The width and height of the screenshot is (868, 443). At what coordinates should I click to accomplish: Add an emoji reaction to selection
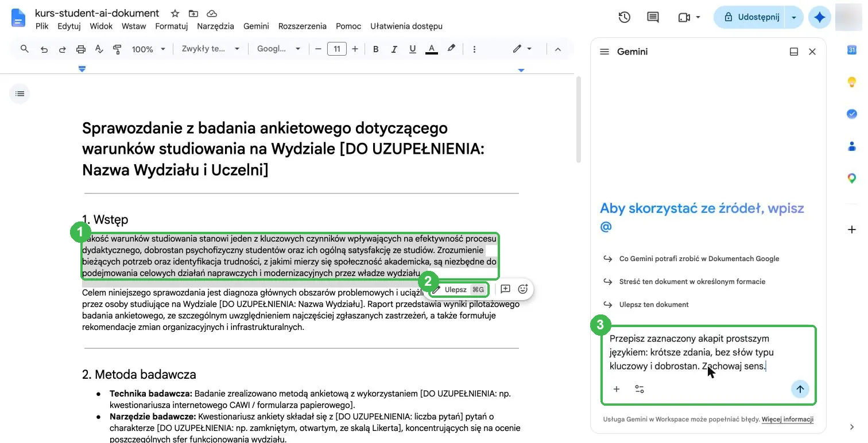(523, 289)
